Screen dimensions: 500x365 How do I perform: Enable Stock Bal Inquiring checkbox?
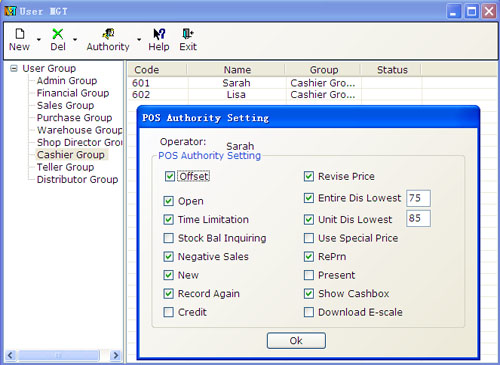click(169, 238)
